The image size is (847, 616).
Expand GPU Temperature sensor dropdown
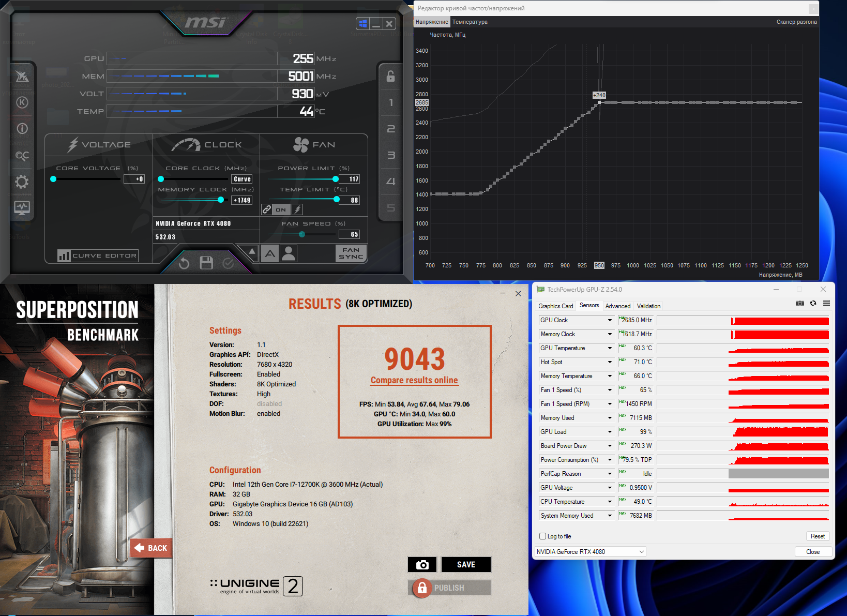[x=610, y=348]
